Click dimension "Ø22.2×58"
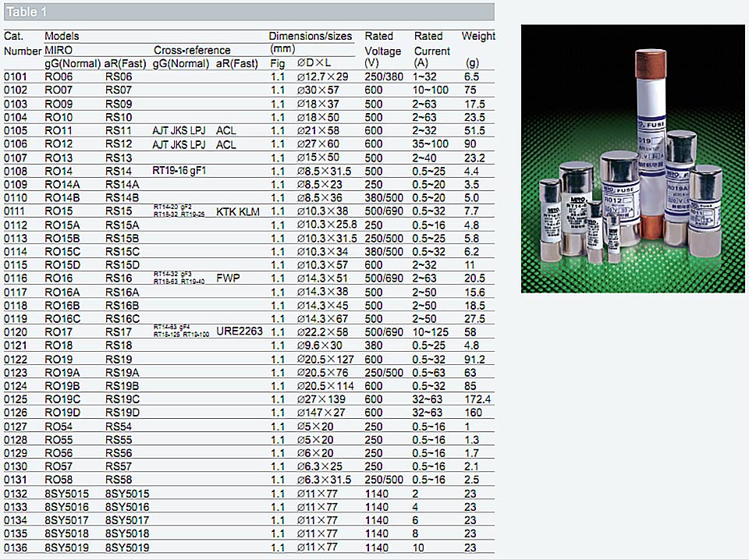 pyautogui.click(x=323, y=332)
